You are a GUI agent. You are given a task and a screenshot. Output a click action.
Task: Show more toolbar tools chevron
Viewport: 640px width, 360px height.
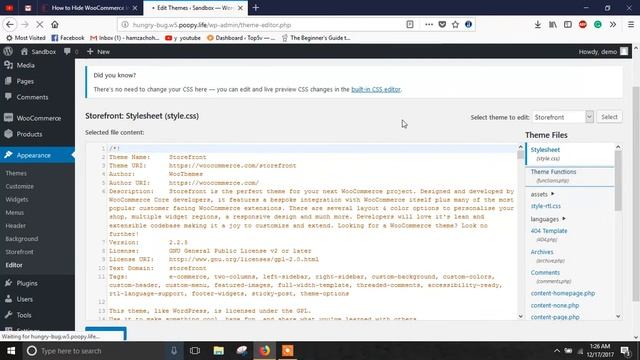(613, 24)
